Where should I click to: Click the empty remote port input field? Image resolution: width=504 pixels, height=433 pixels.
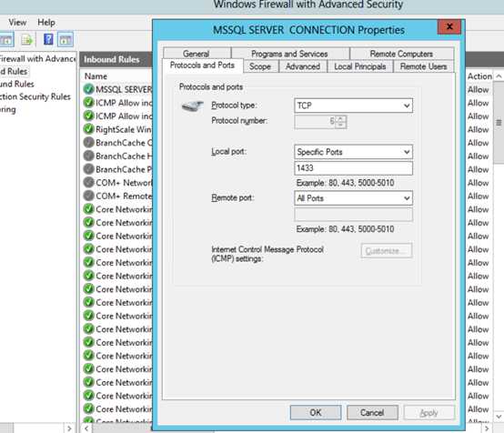pos(353,215)
